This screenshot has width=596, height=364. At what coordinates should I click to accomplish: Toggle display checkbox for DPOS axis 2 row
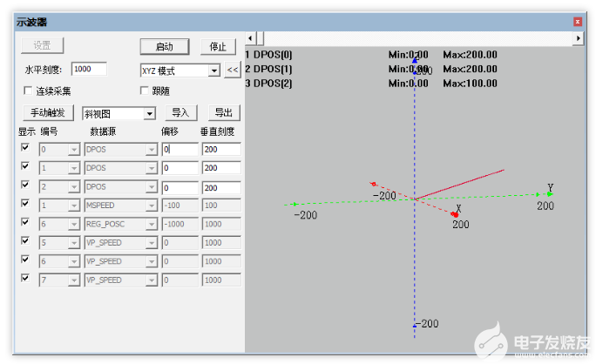[x=25, y=185]
